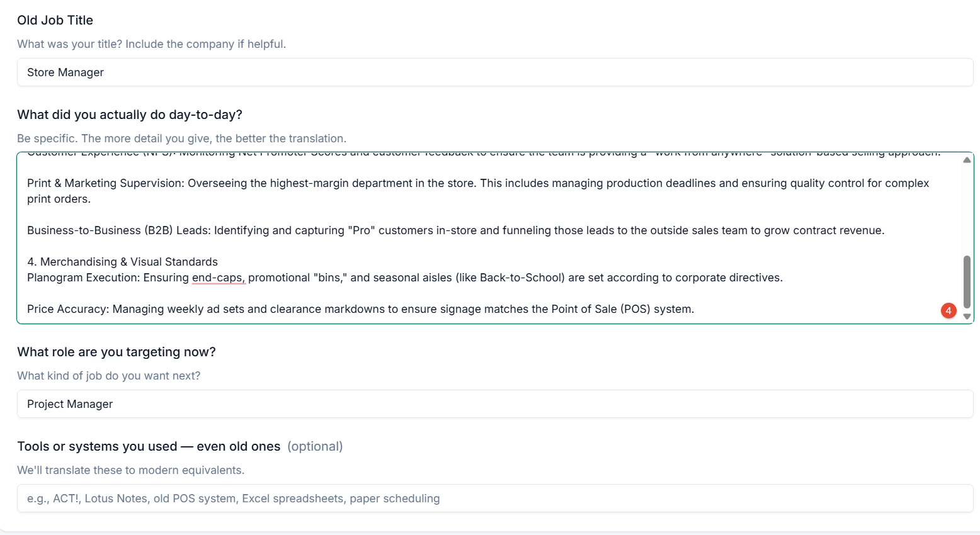Click the Old Job Title heading

point(55,20)
